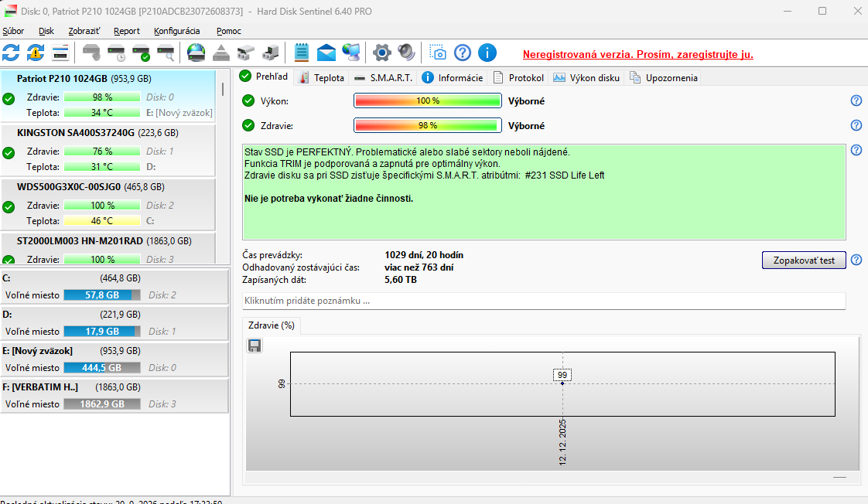
Task: Click the notepad report icon
Action: (x=301, y=53)
